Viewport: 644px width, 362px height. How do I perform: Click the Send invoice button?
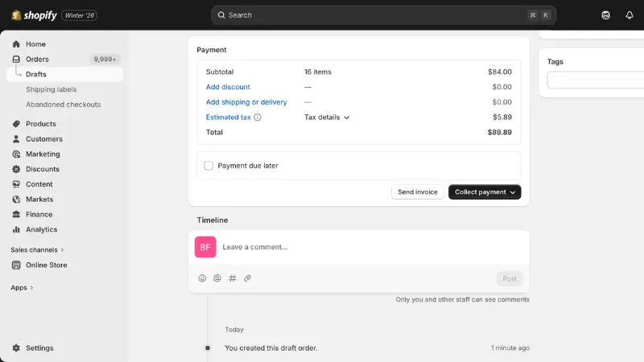418,192
